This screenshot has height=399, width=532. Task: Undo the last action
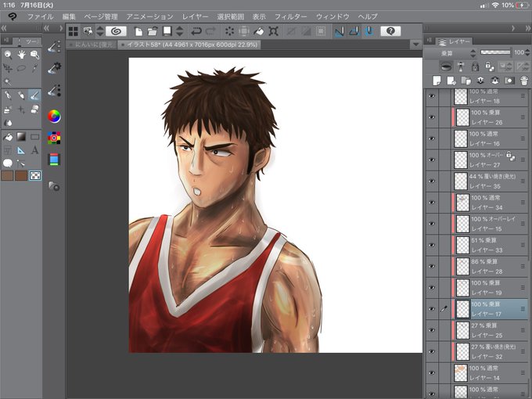pos(196,31)
